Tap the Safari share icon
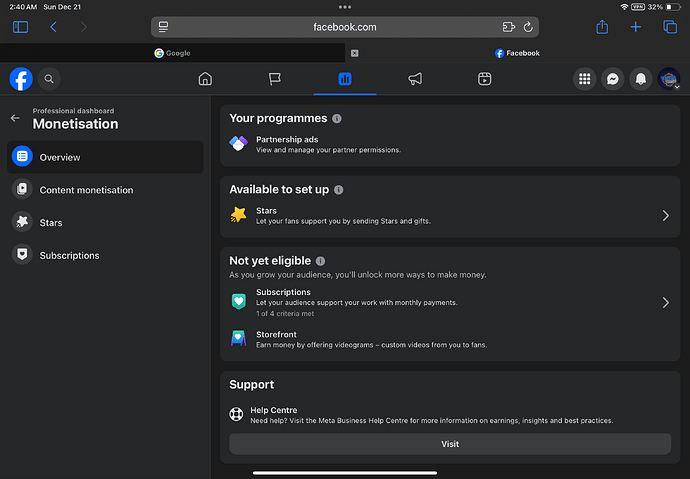The width and height of the screenshot is (690, 479). click(x=602, y=27)
